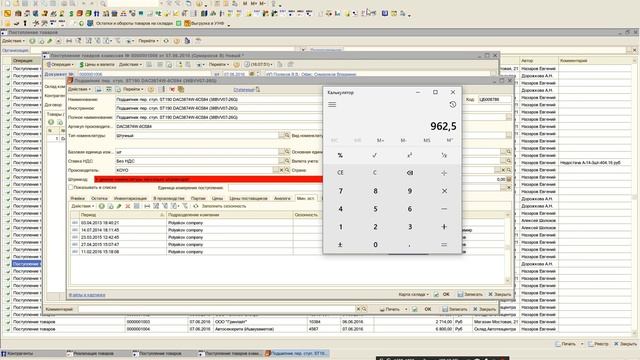Click 'Цены и валюта' button in the receipt toolbar
Screen dimensions: 640x360
click(97, 64)
